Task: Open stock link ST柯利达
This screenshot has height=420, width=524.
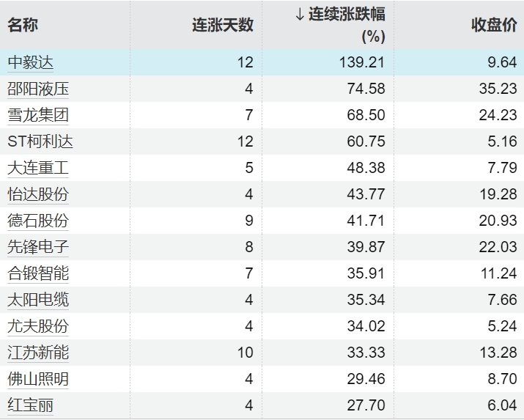Action: pyautogui.click(x=40, y=141)
